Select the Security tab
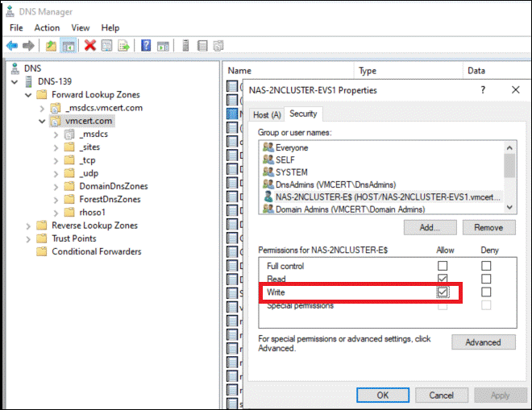This screenshot has width=532, height=410. (x=303, y=114)
